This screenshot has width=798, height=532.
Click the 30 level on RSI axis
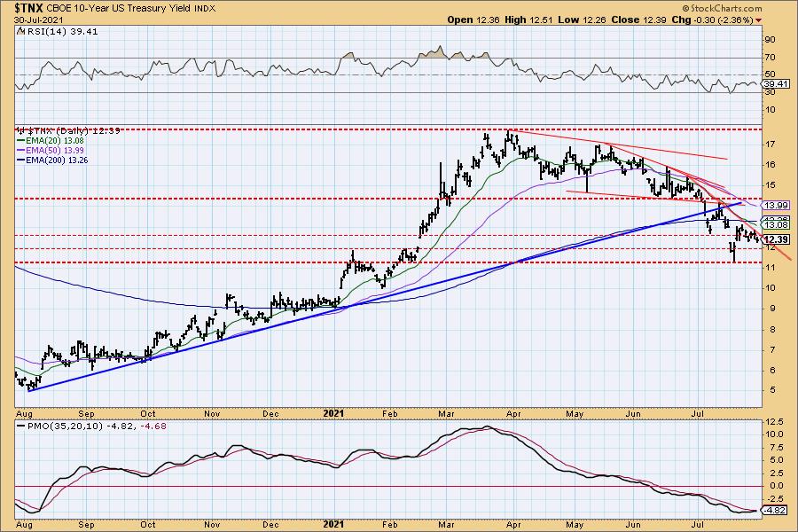[x=770, y=92]
